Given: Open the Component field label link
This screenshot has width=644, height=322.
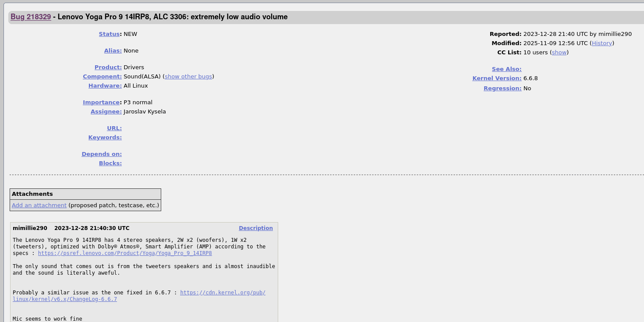Looking at the screenshot, I should [x=102, y=77].
